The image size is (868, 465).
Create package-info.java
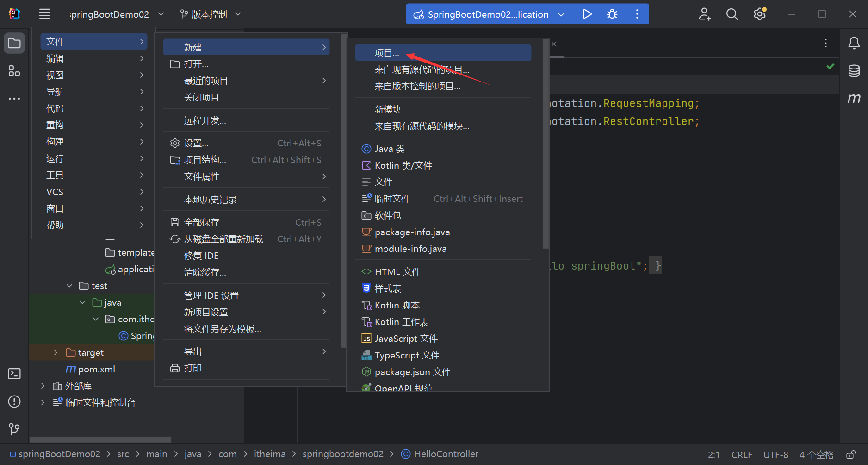pyautogui.click(x=443, y=232)
